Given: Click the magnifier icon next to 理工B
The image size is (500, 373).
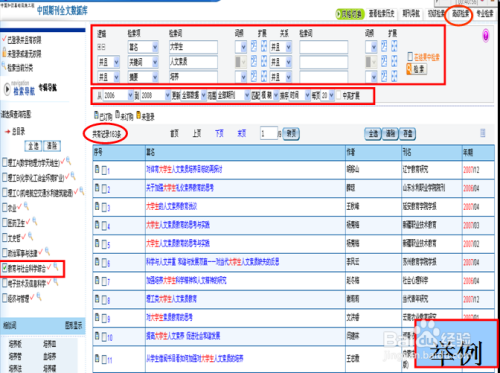Looking at the screenshot, I should [73, 176].
